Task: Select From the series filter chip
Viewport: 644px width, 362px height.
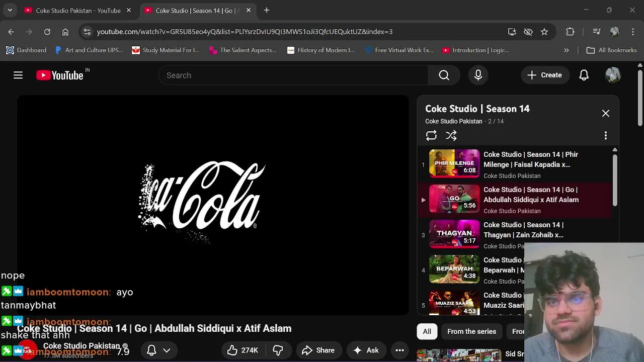Action: 471,331
